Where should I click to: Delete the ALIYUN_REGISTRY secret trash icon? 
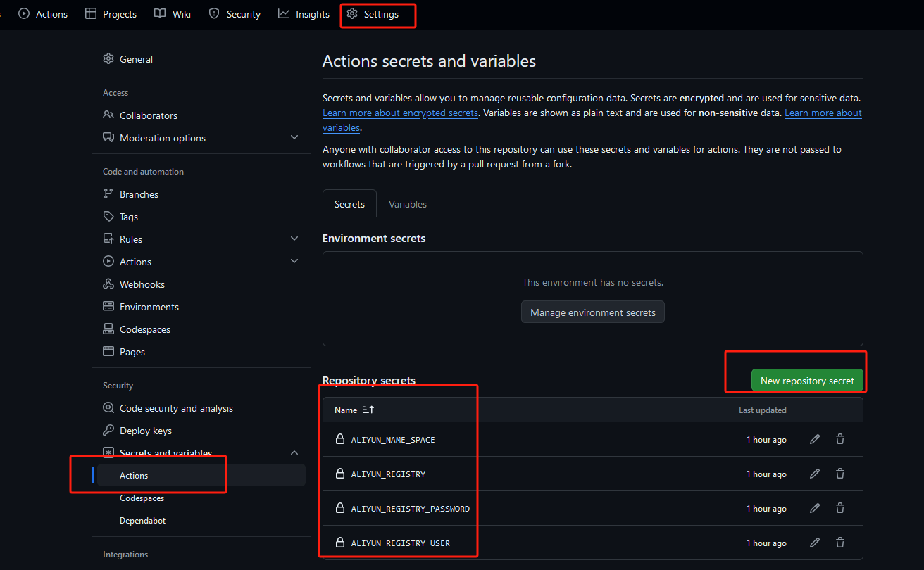click(840, 474)
